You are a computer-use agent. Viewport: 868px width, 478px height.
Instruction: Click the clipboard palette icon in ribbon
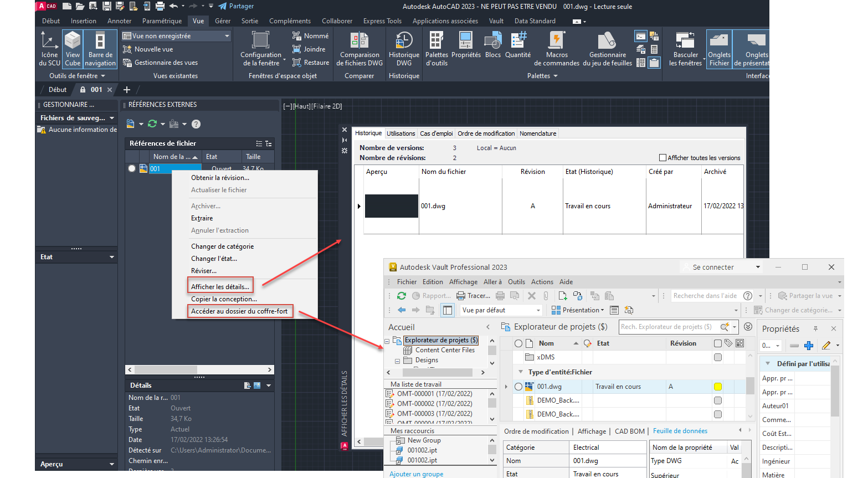[x=654, y=63]
